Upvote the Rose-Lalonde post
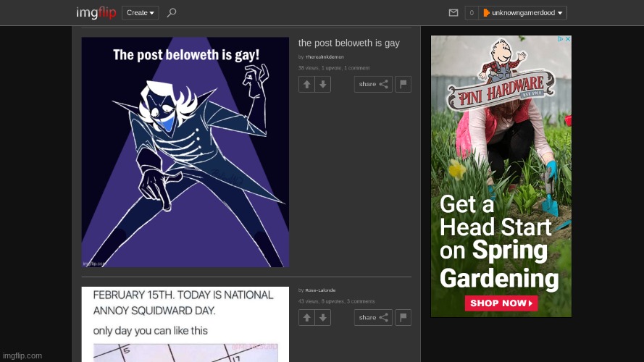Viewport: 644px width, 362px height. (307, 317)
